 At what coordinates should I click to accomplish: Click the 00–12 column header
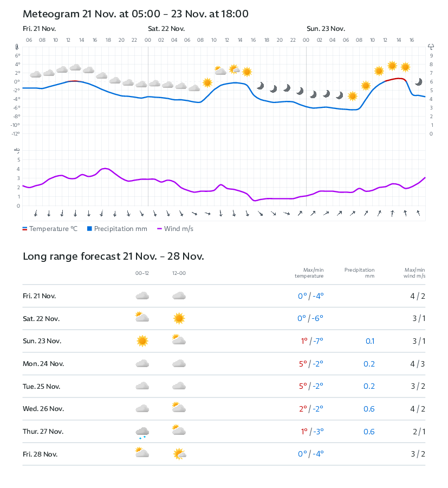(142, 273)
